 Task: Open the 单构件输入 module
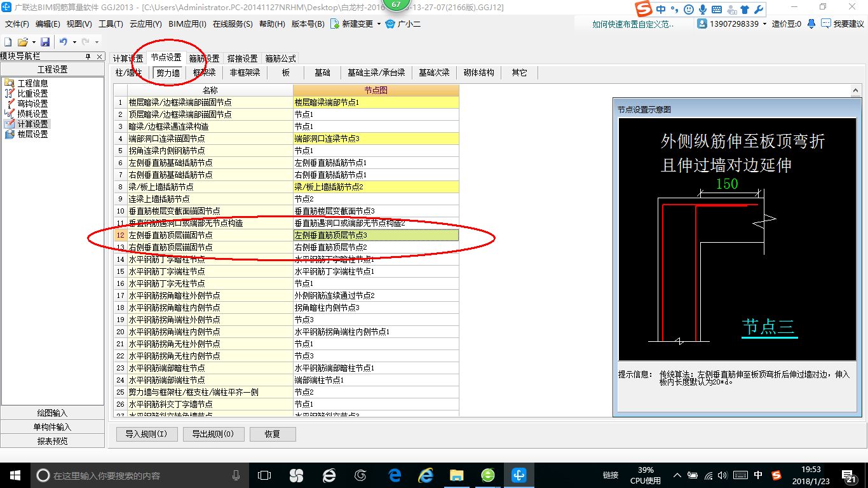(52, 427)
